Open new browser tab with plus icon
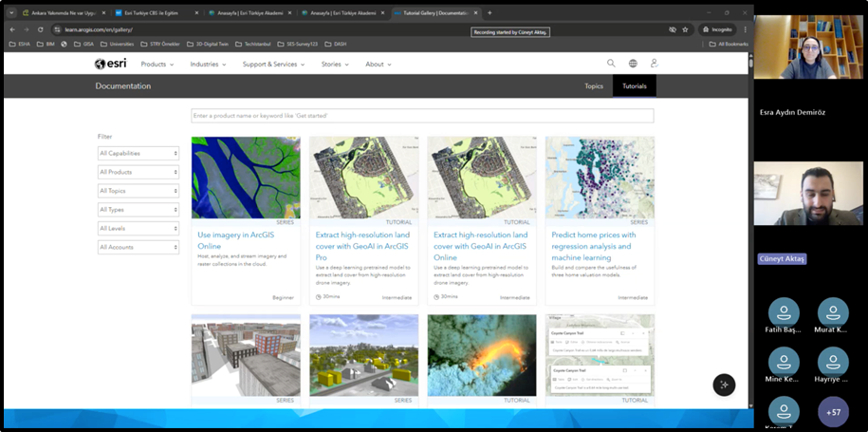 (489, 13)
